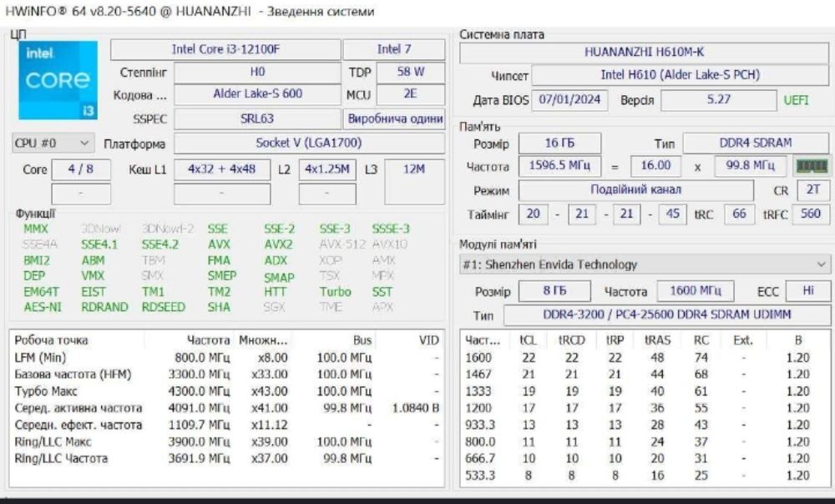Click the 'Виробнича одини' field
The width and height of the screenshot is (835, 504).
click(395, 118)
